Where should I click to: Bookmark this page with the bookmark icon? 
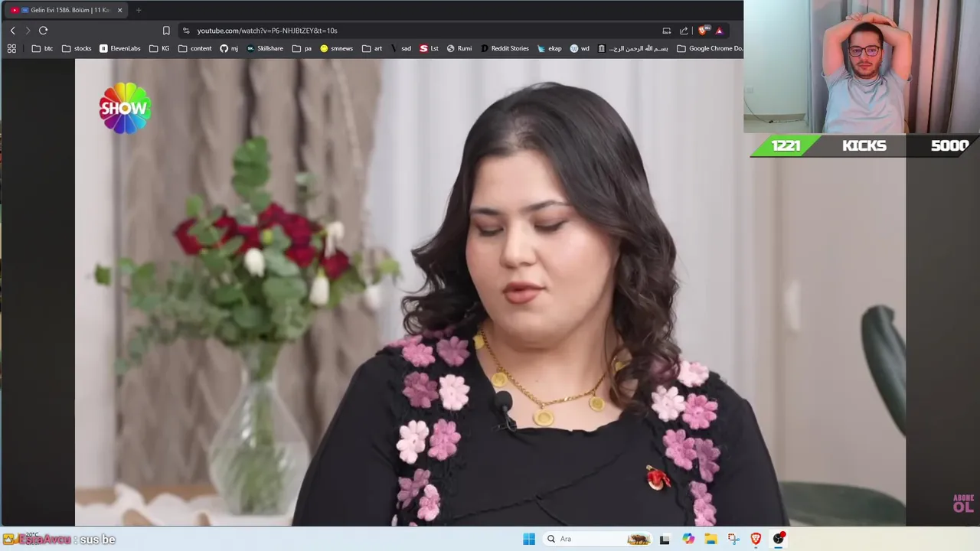[x=166, y=31]
